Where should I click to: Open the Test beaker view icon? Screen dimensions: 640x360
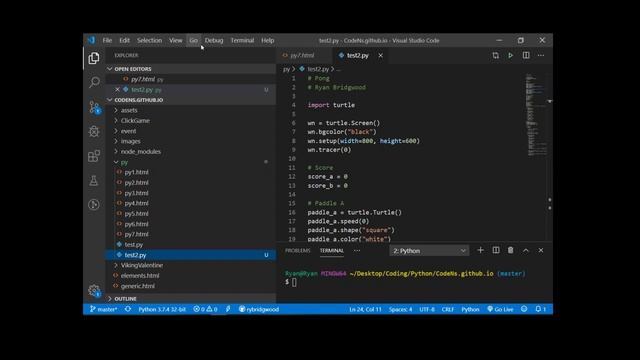click(94, 180)
